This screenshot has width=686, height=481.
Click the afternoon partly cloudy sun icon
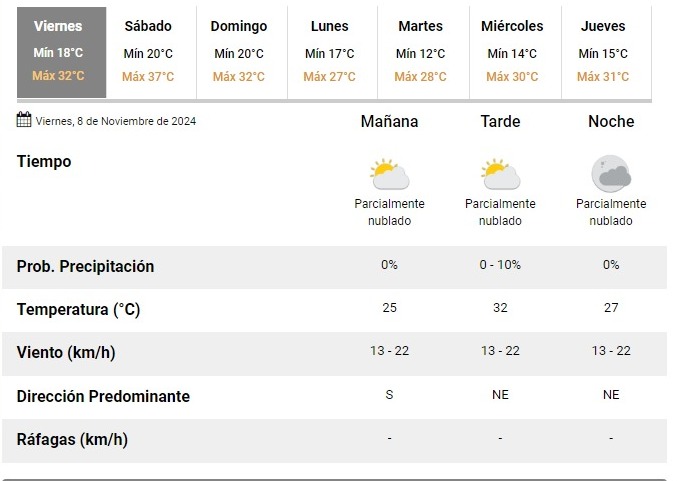[x=500, y=174]
